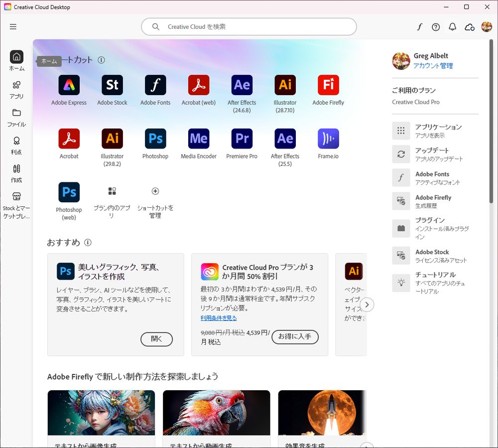The height and width of the screenshot is (448, 498).
Task: Open 利点 in the sidebar
Action: pyautogui.click(x=16, y=146)
